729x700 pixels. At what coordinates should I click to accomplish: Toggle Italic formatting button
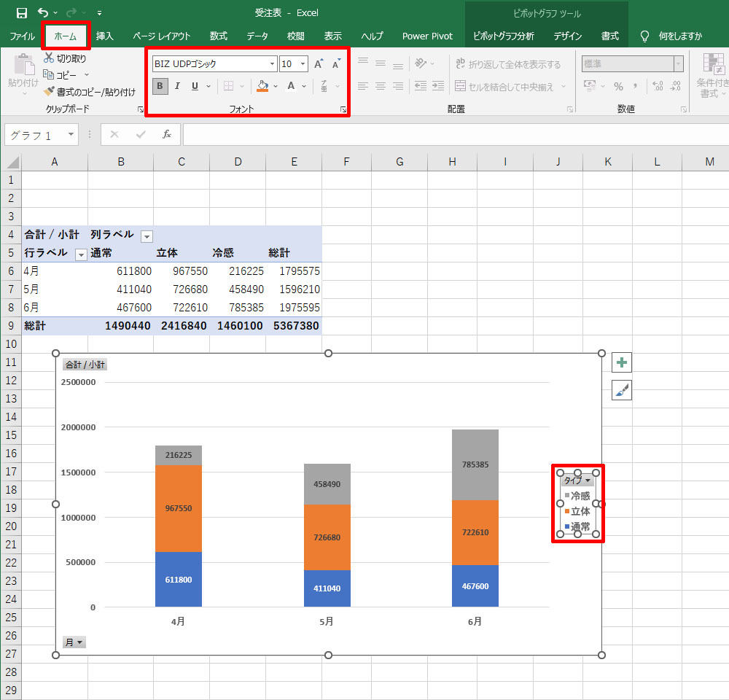177,86
